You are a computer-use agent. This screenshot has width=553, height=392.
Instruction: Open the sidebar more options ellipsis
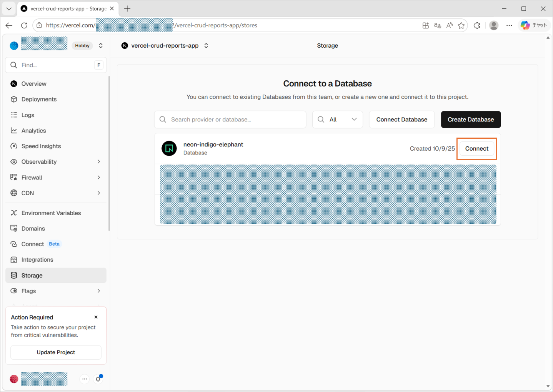click(85, 379)
